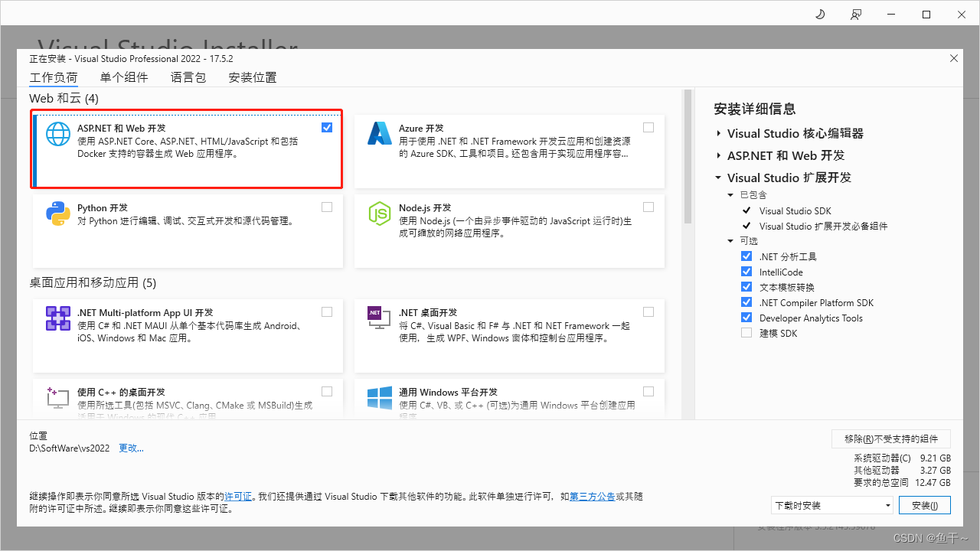
Task: Click the 其他驱动器 3.27 GB value
Action: pos(936,471)
